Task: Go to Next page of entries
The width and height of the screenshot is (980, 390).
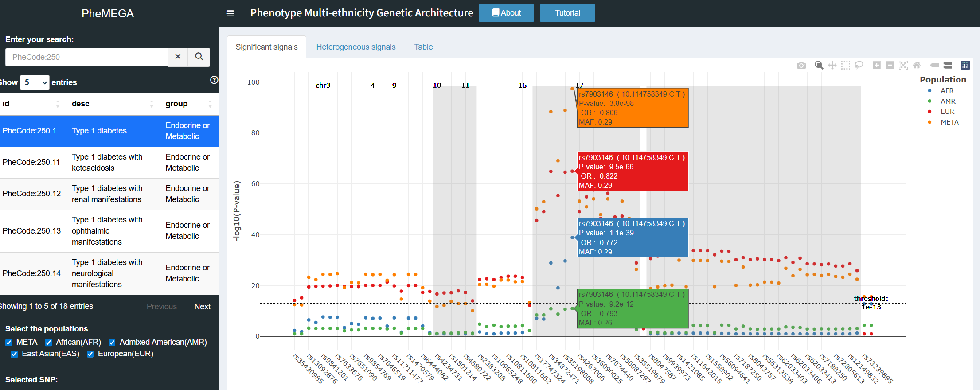Action: pos(202,307)
